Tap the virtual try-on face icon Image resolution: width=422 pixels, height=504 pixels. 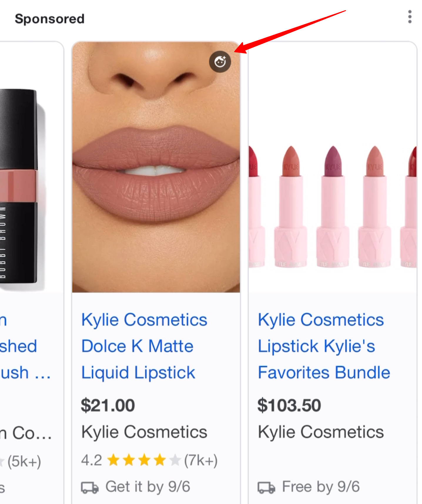click(x=220, y=62)
